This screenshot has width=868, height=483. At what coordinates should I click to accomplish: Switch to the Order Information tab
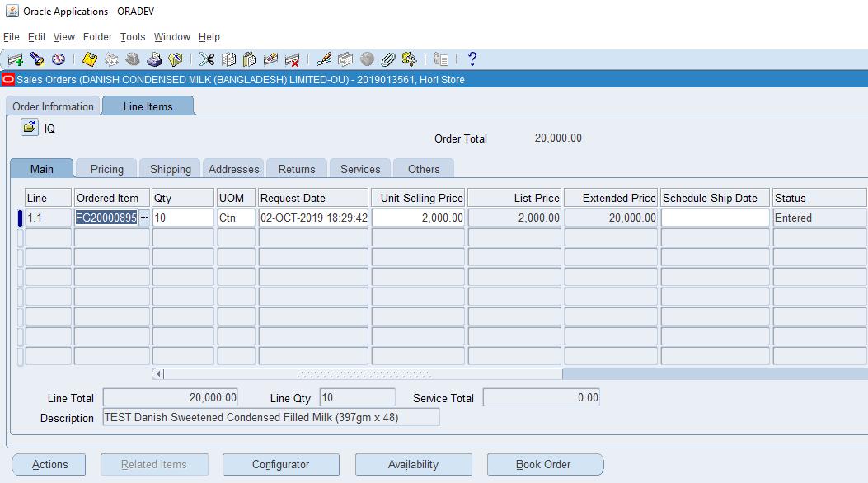coord(53,106)
